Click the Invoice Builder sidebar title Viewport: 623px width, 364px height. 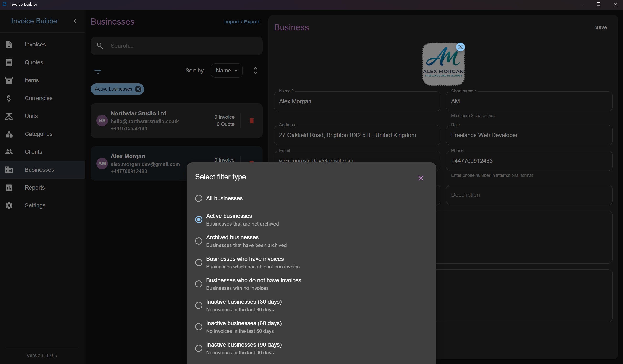pyautogui.click(x=35, y=21)
